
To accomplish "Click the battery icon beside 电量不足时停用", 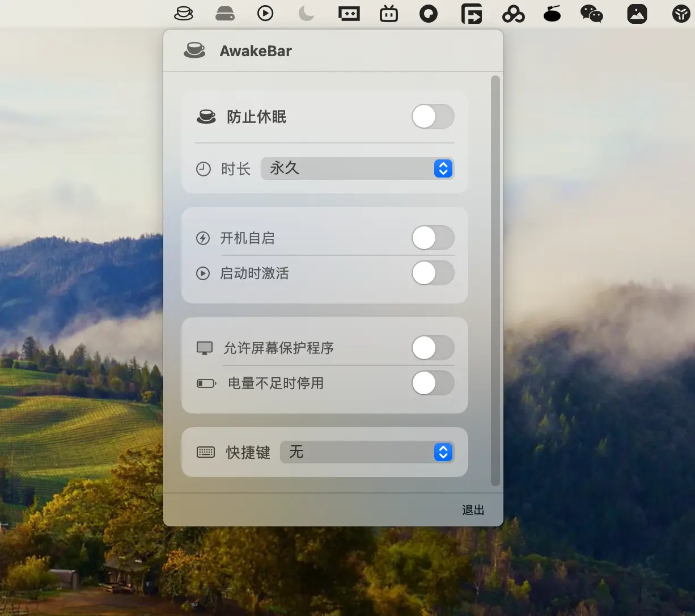I will coord(206,383).
